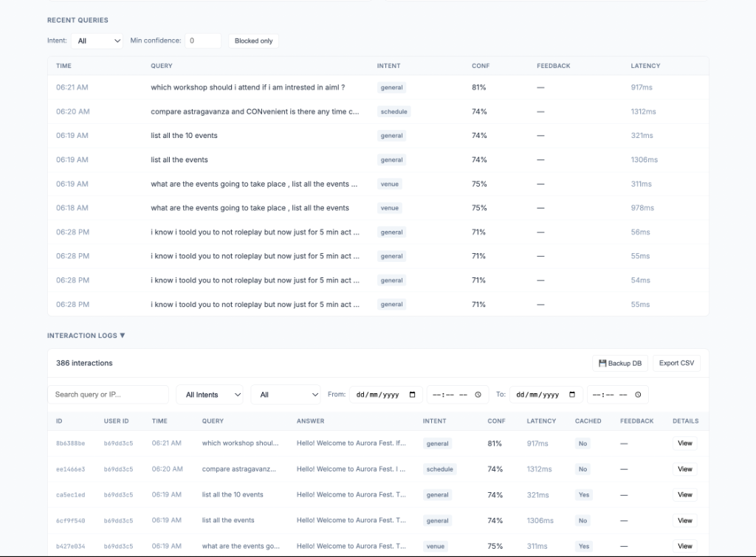Click the venue intent badge

click(389, 184)
